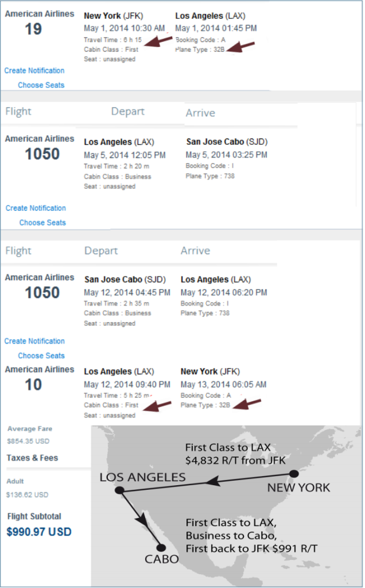Click Create Notification for the San Jose Cabo return
This screenshot has height=588, width=365.
tap(35, 341)
